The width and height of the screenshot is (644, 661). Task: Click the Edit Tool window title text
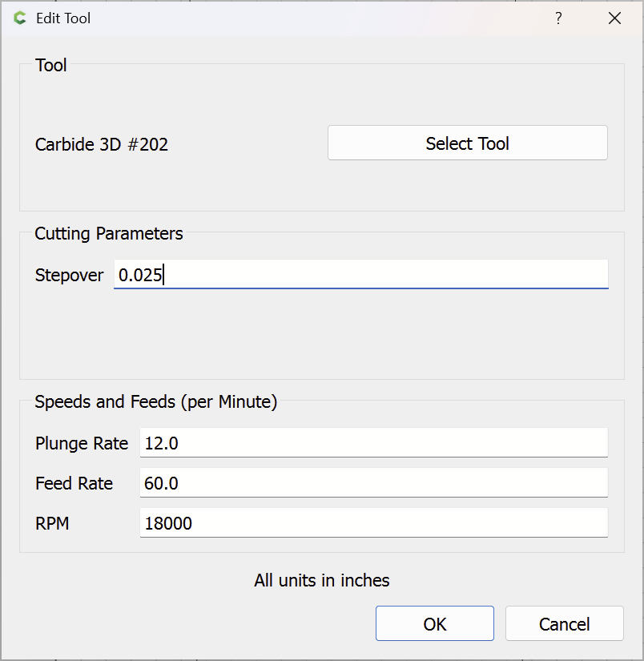tap(63, 18)
